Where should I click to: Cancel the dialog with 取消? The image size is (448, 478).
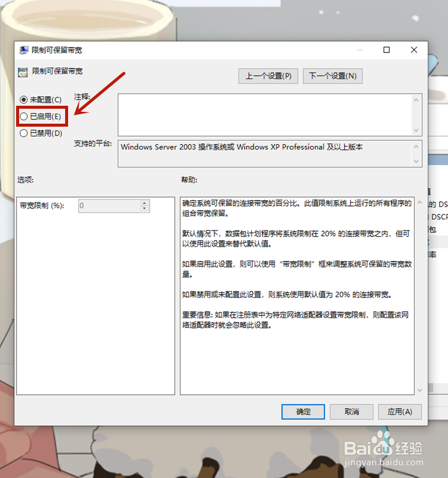351,412
